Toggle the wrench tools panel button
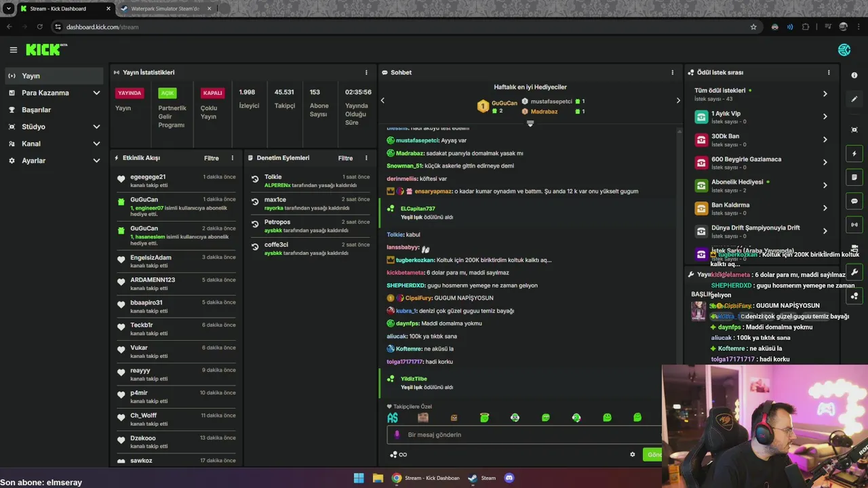Image resolution: width=868 pixels, height=488 pixels. (854, 272)
